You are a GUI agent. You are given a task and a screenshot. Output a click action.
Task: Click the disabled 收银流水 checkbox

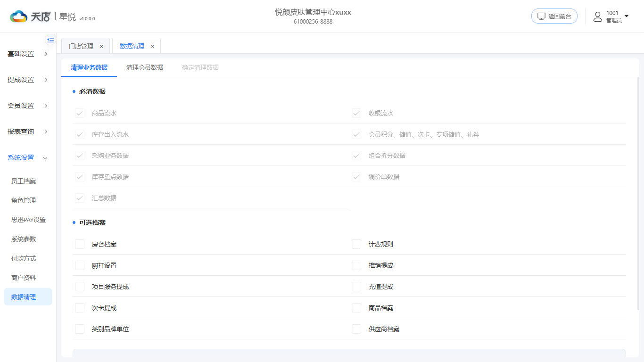click(x=356, y=113)
